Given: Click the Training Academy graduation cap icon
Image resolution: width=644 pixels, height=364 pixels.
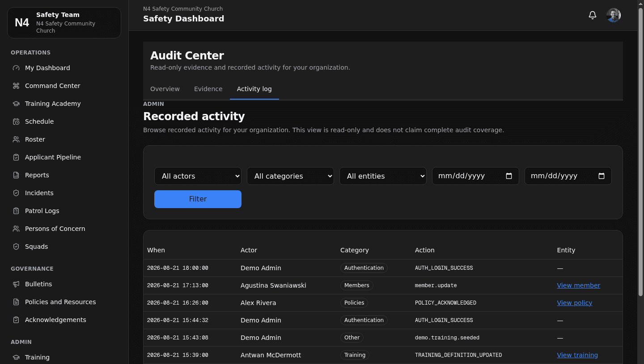Looking at the screenshot, I should [x=16, y=104].
